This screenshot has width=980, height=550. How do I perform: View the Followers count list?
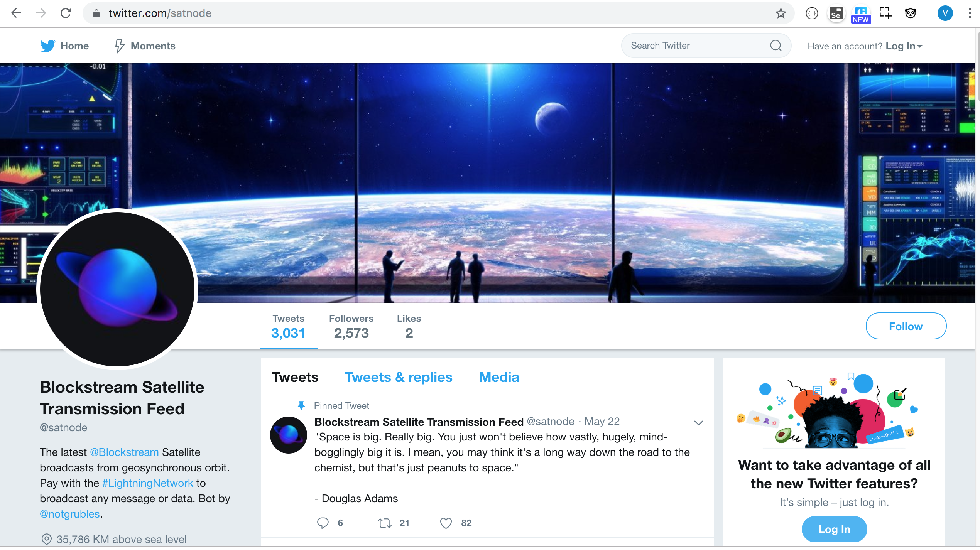351,326
